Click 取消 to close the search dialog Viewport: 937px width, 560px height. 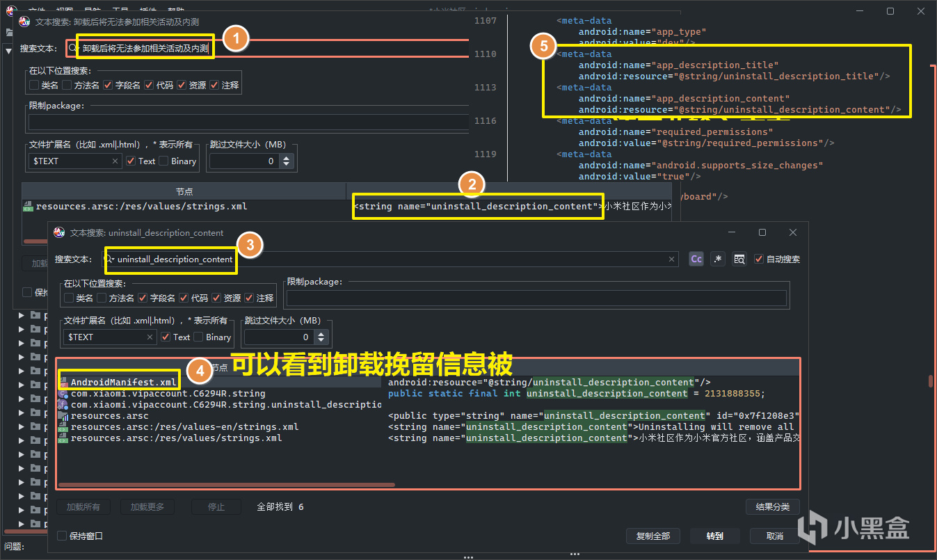click(775, 536)
